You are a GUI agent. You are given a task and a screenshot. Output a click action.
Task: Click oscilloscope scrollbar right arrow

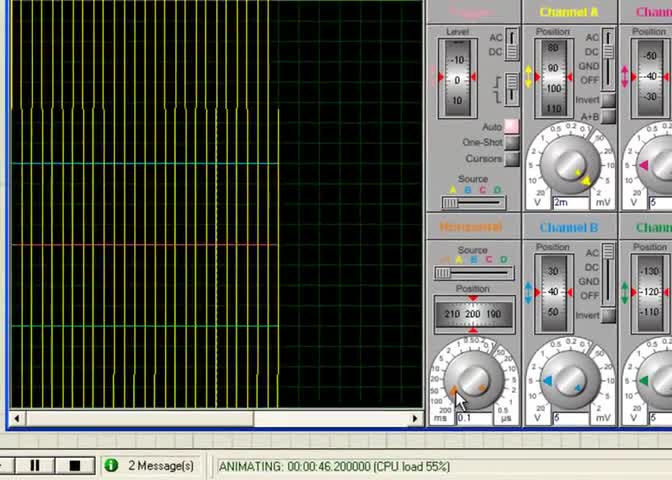pyautogui.click(x=415, y=418)
